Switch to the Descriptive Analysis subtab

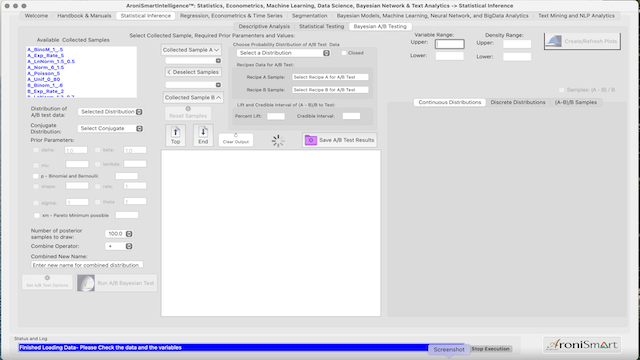[264, 26]
